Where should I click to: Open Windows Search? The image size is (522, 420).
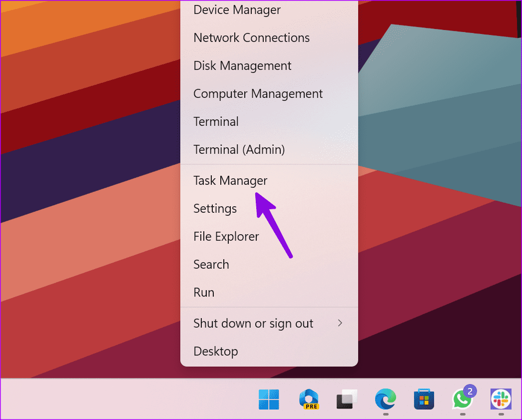point(211,264)
